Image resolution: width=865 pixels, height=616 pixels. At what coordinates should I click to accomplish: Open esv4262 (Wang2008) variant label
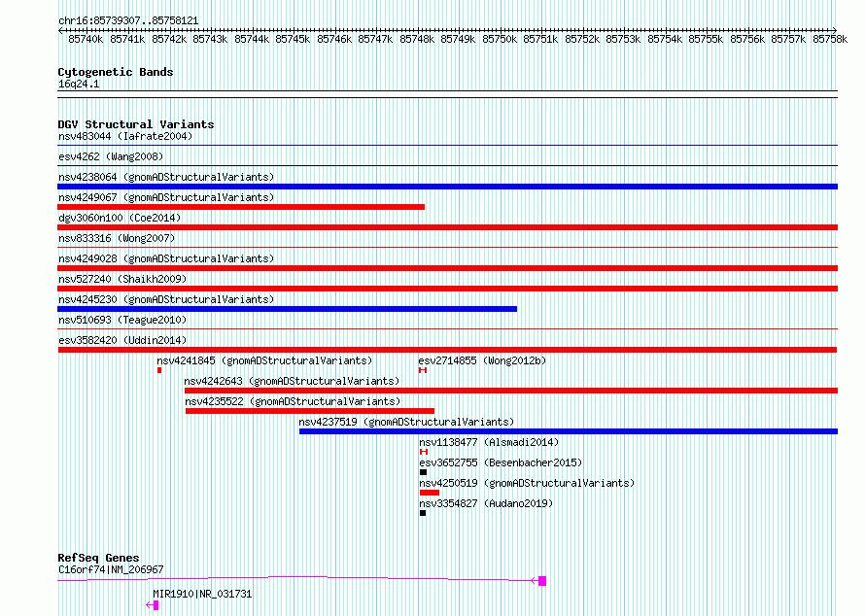point(111,156)
